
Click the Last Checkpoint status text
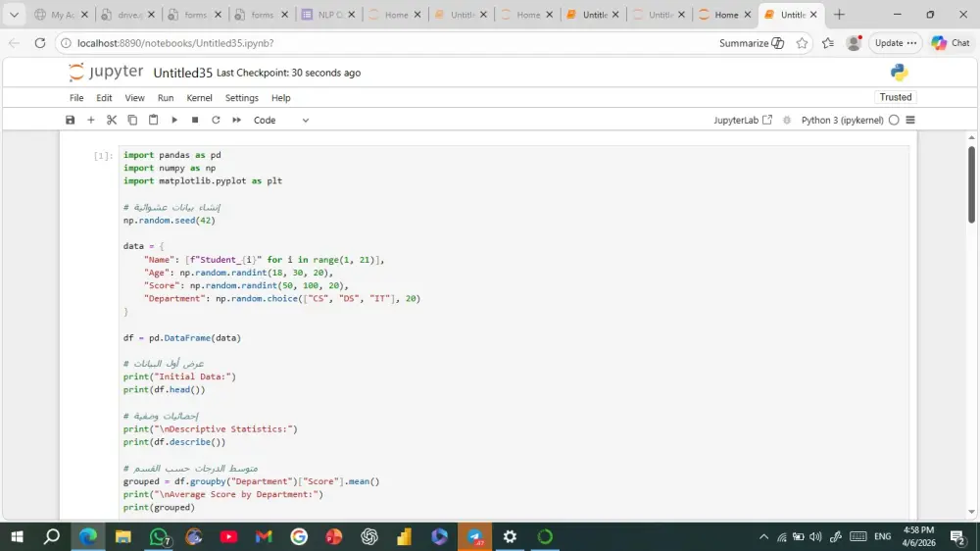(x=288, y=73)
